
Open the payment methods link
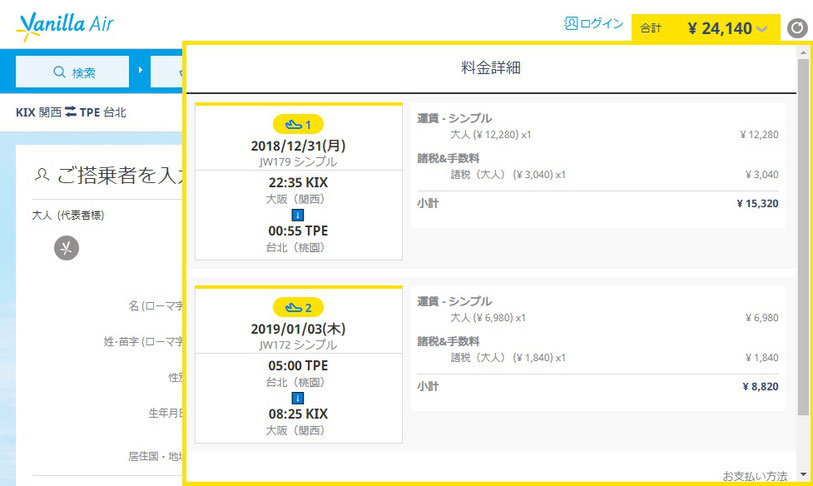pyautogui.click(x=754, y=474)
